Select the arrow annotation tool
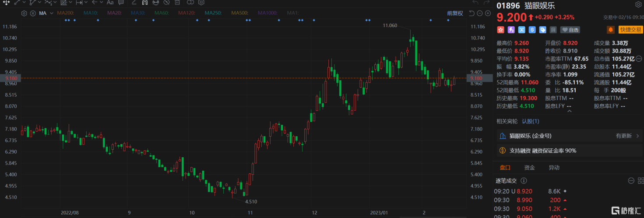The width and height of the screenshot is (644, 218). click(x=94, y=2)
